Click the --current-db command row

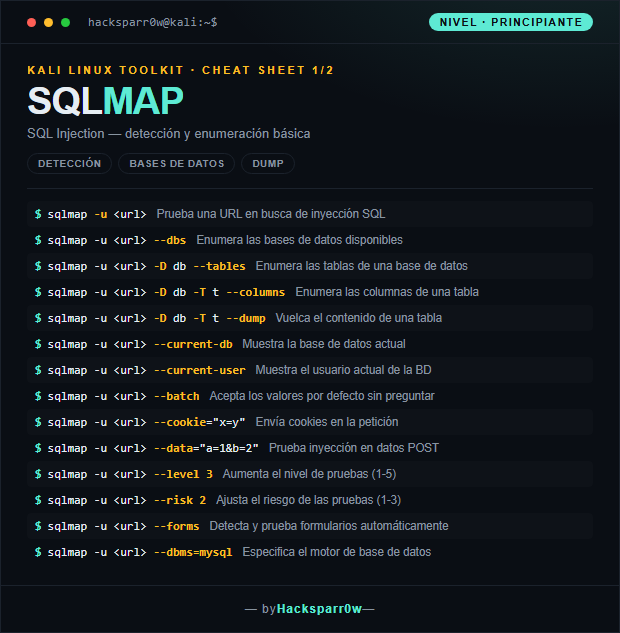[310, 344]
